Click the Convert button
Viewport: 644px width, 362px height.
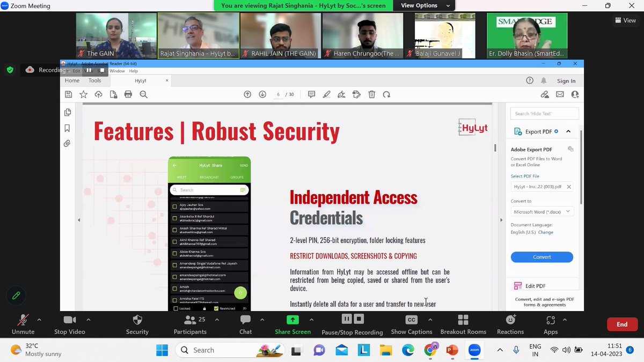pyautogui.click(x=542, y=257)
